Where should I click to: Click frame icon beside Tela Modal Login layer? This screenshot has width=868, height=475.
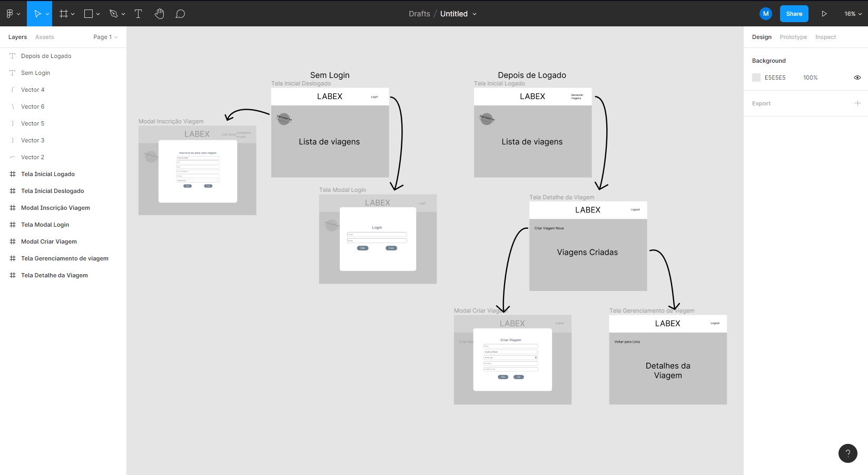coord(13,225)
